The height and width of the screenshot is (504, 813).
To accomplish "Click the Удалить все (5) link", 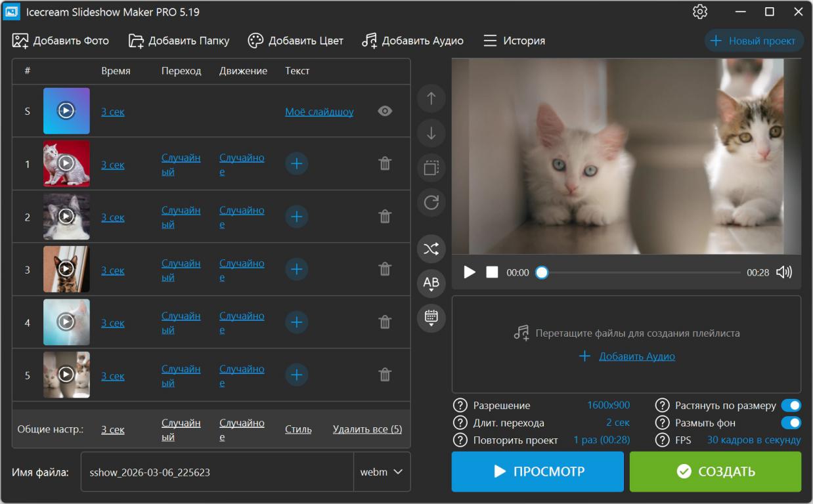I will pos(367,430).
